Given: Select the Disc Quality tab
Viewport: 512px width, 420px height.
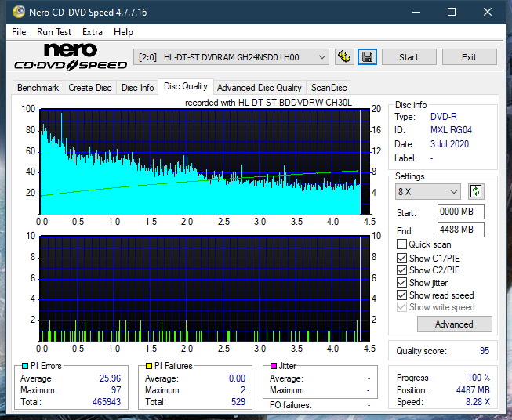Looking at the screenshot, I should click(x=186, y=86).
